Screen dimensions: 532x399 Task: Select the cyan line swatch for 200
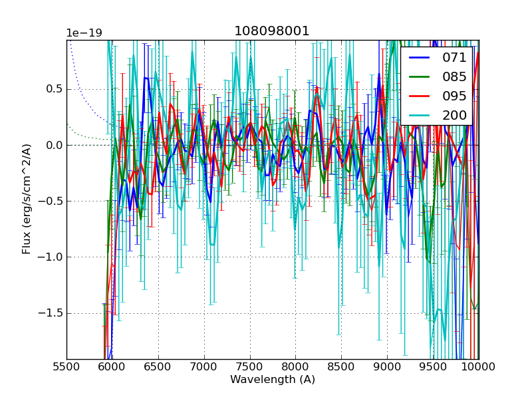point(419,114)
